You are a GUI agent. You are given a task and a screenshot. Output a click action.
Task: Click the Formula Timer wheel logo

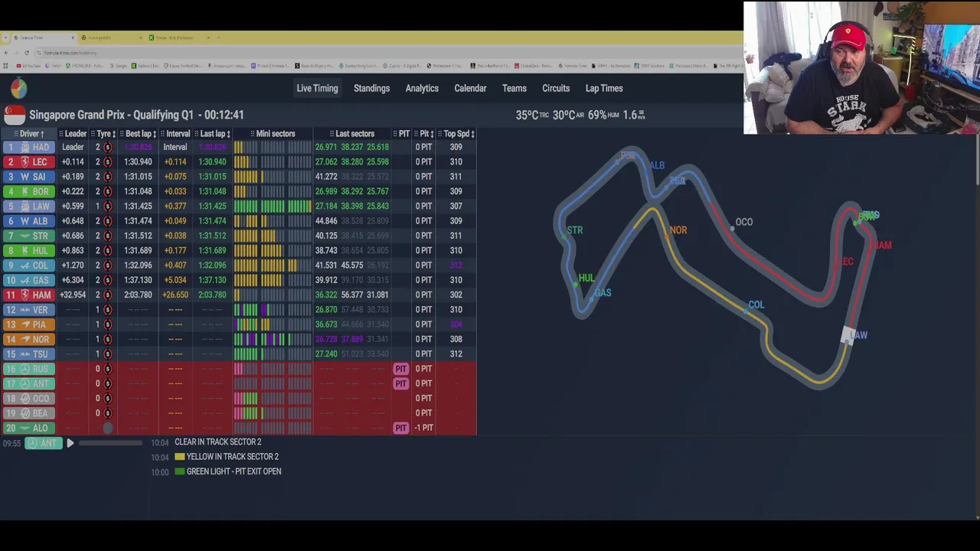coord(18,89)
